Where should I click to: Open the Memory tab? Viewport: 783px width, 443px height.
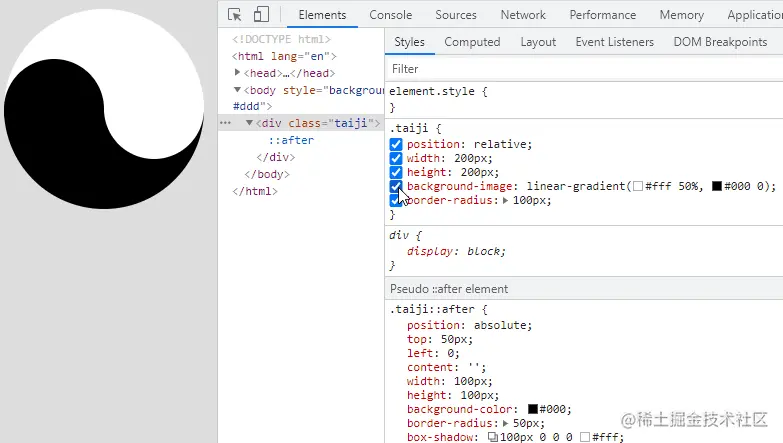(682, 15)
